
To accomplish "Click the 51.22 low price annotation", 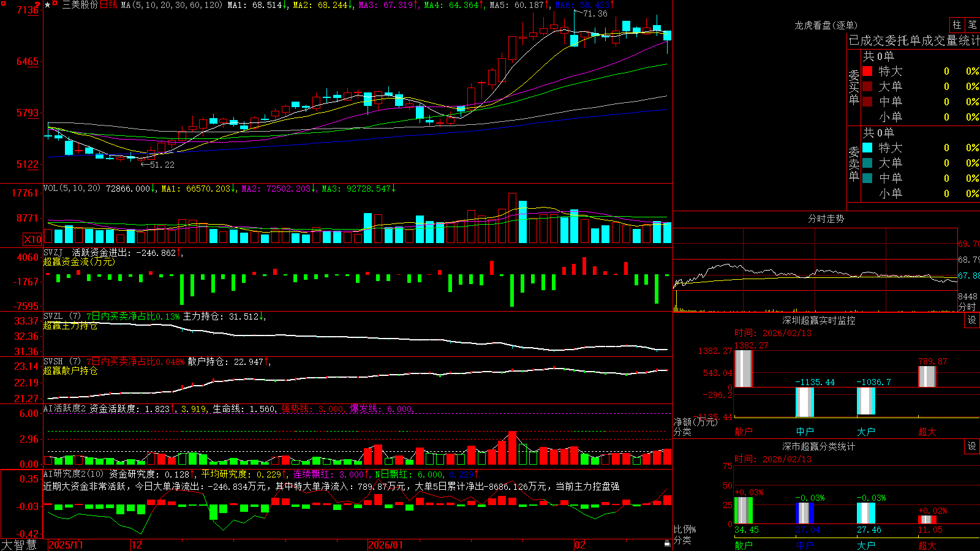I will 162,165.
